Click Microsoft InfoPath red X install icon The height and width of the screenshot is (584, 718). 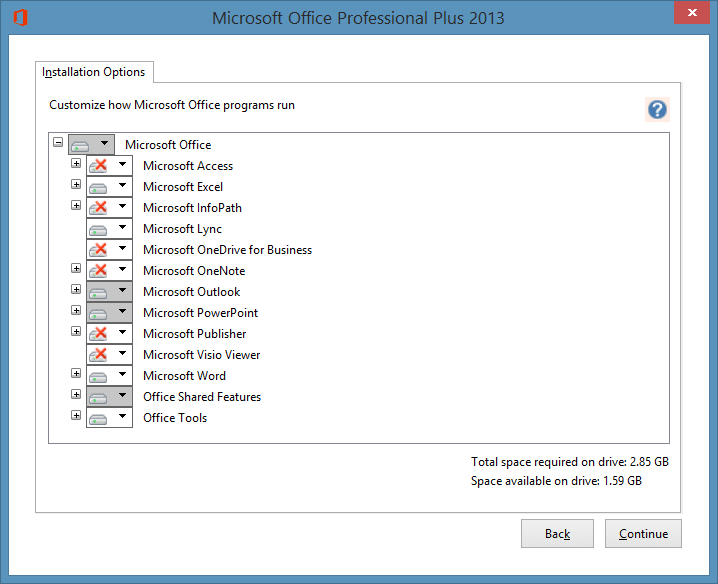(x=98, y=208)
